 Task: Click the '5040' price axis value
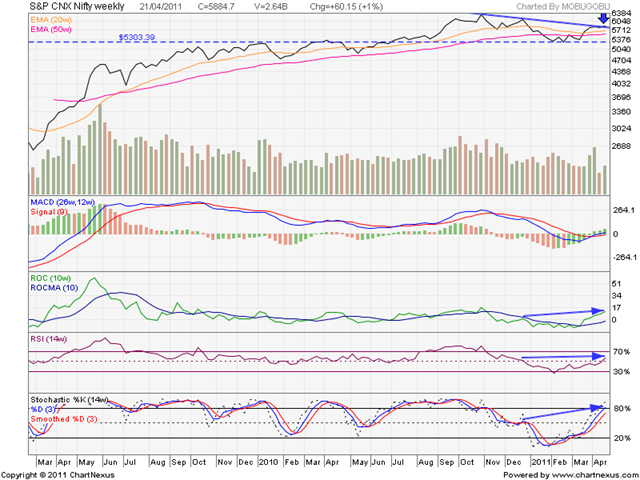pyautogui.click(x=621, y=49)
